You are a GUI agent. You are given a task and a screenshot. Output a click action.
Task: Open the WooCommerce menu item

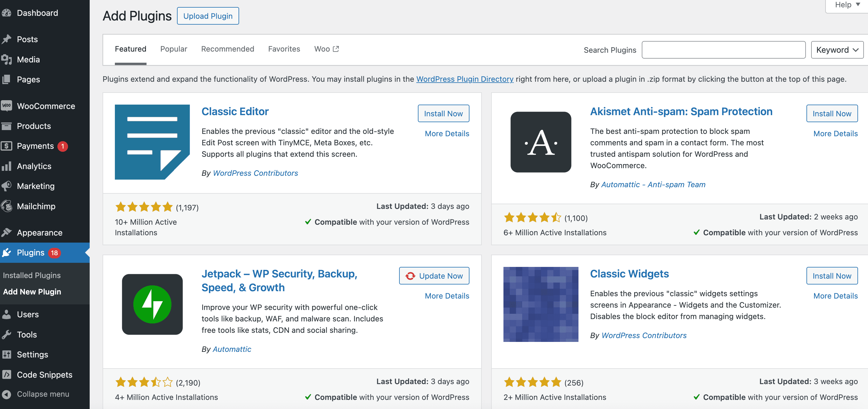click(x=45, y=106)
